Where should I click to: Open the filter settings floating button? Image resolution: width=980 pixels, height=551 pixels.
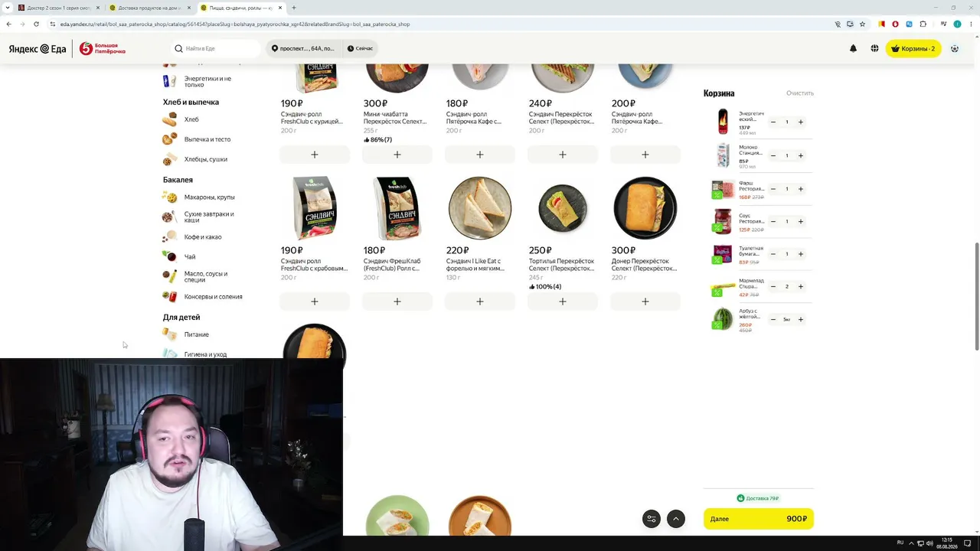(651, 519)
